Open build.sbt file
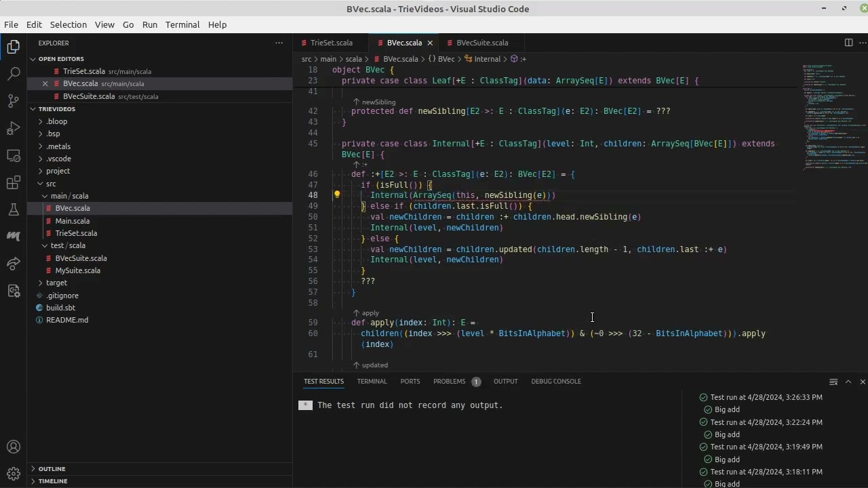 tap(60, 308)
